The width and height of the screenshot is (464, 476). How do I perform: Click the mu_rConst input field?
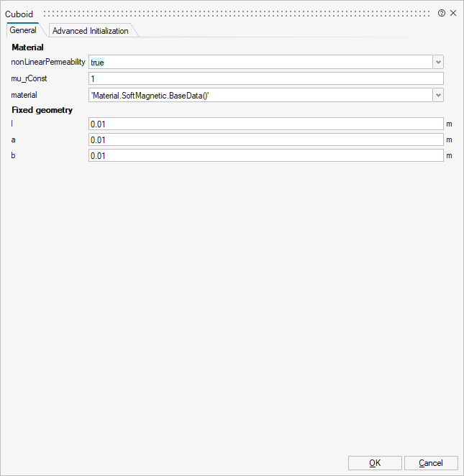(x=265, y=78)
